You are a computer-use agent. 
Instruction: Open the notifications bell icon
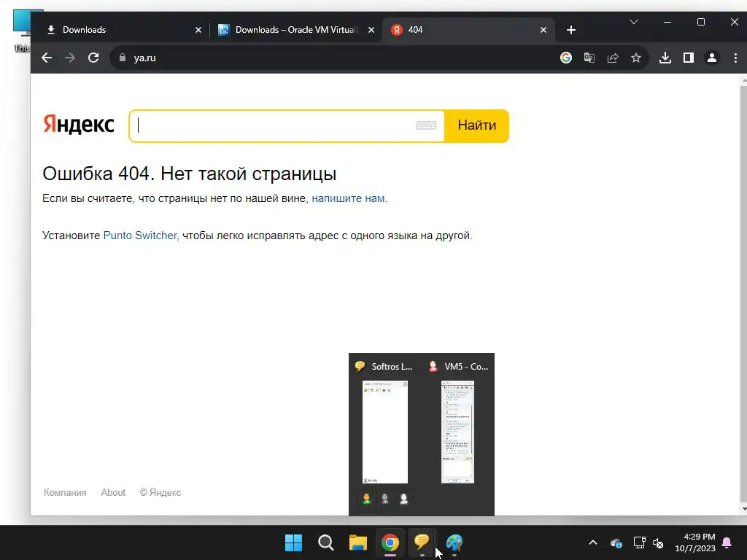(x=727, y=542)
